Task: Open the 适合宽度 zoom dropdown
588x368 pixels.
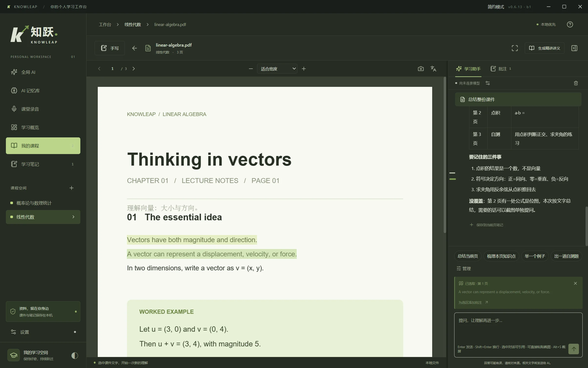Action: 277,69
